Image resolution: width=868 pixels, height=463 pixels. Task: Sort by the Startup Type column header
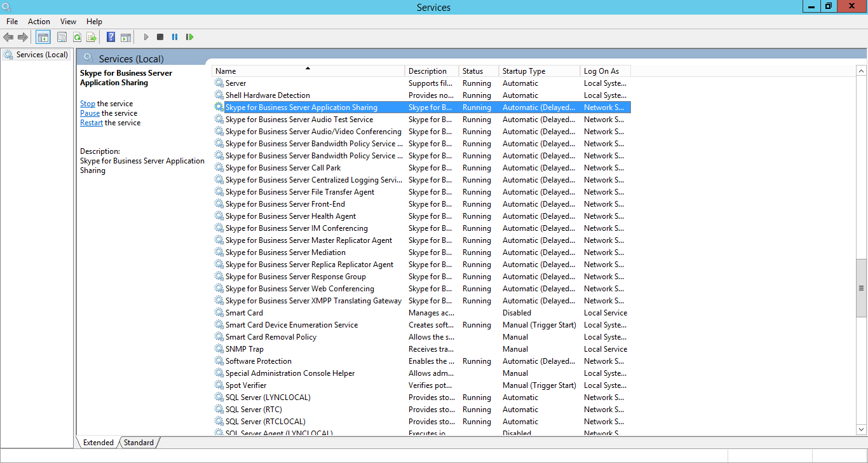tap(539, 71)
